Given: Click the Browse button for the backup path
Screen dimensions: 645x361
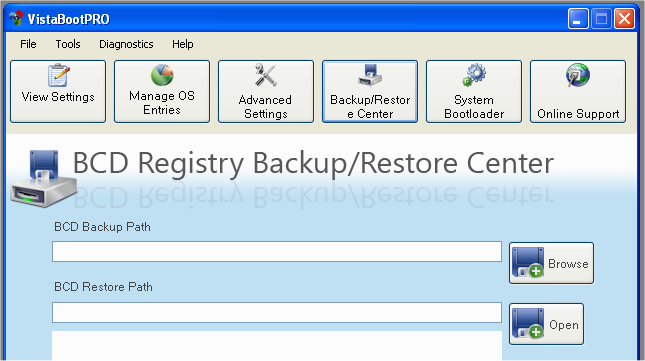Looking at the screenshot, I should click(x=551, y=263).
